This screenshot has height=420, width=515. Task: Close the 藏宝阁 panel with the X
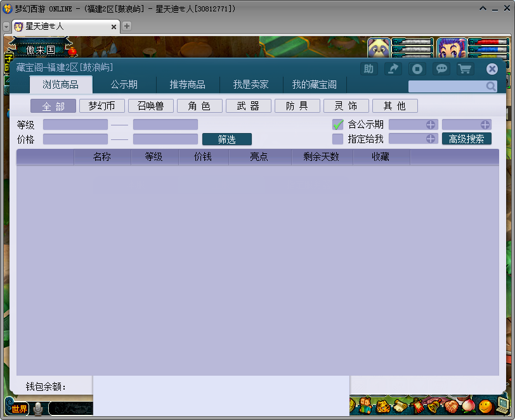pyautogui.click(x=492, y=69)
